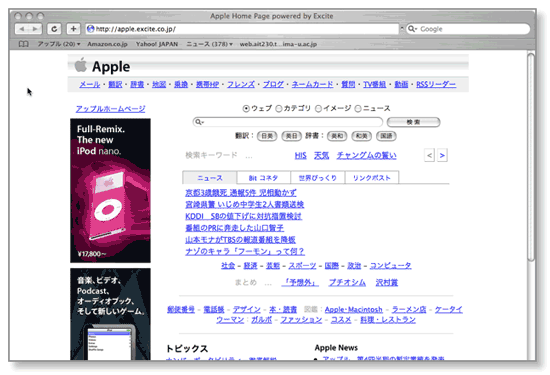Reload the page with the refresh icon
The height and width of the screenshot is (375, 550).
pyautogui.click(x=54, y=29)
